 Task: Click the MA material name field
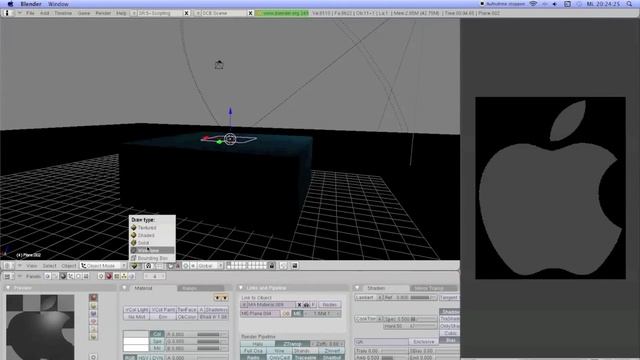click(x=271, y=304)
